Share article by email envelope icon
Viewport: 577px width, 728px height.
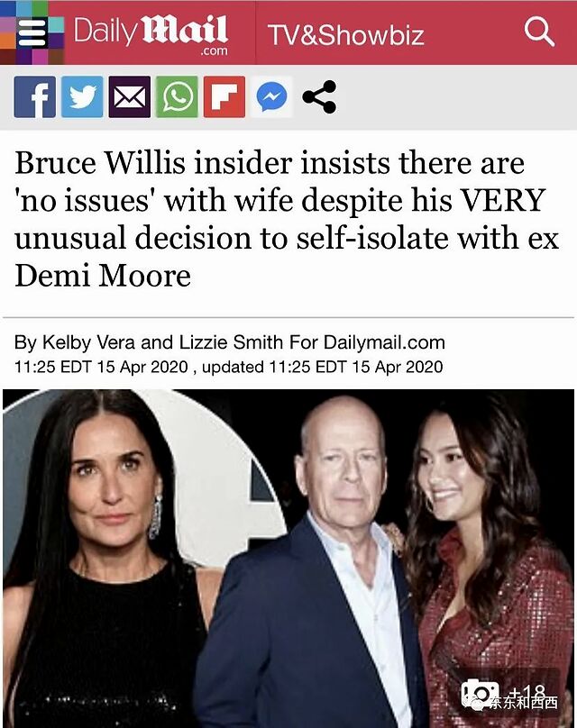[130, 96]
